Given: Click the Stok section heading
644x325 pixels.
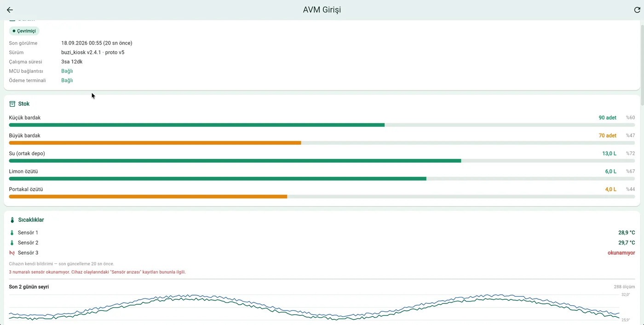Looking at the screenshot, I should pyautogui.click(x=24, y=104).
